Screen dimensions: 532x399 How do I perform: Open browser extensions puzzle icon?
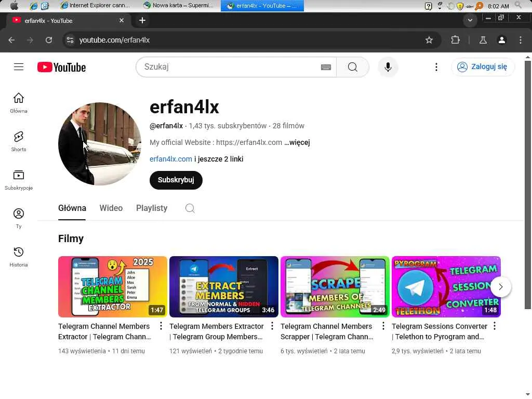click(x=455, y=40)
